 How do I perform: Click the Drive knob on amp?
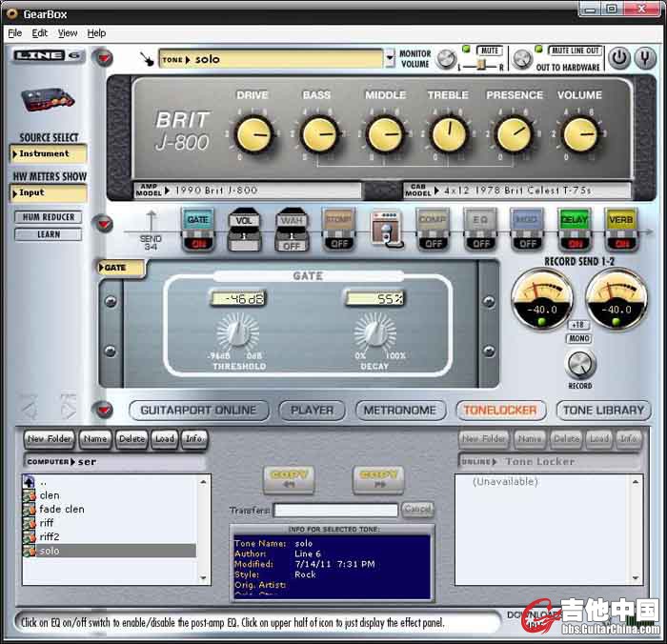click(x=254, y=134)
